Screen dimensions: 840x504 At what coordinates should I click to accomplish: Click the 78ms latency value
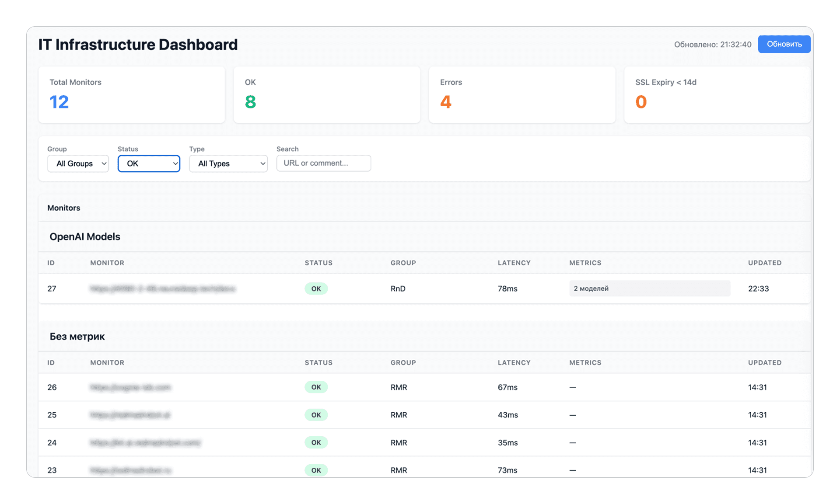(507, 288)
